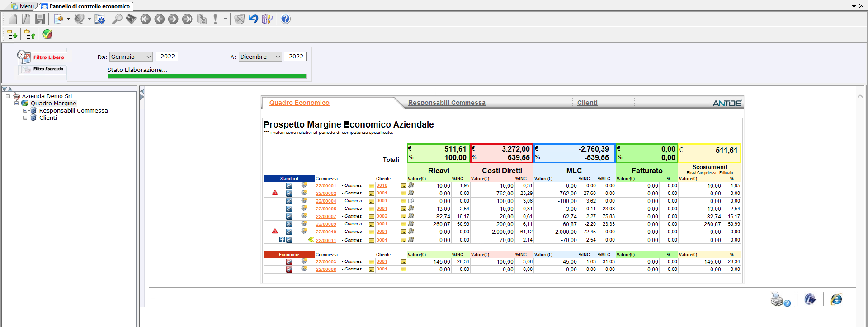Open the dropdown arrow beside satellite dish icon
868x327 pixels.
point(89,19)
